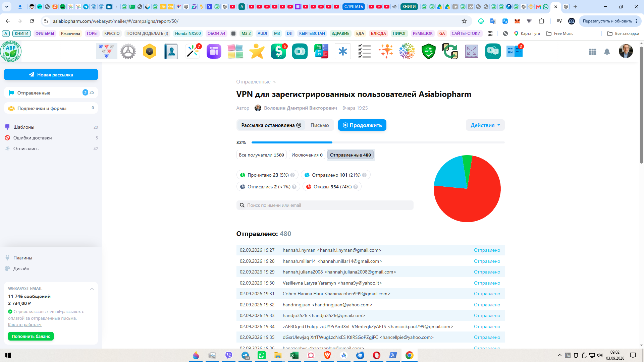Open the blue asterisk app
Viewport: 644px width, 362px height.
pos(343,51)
